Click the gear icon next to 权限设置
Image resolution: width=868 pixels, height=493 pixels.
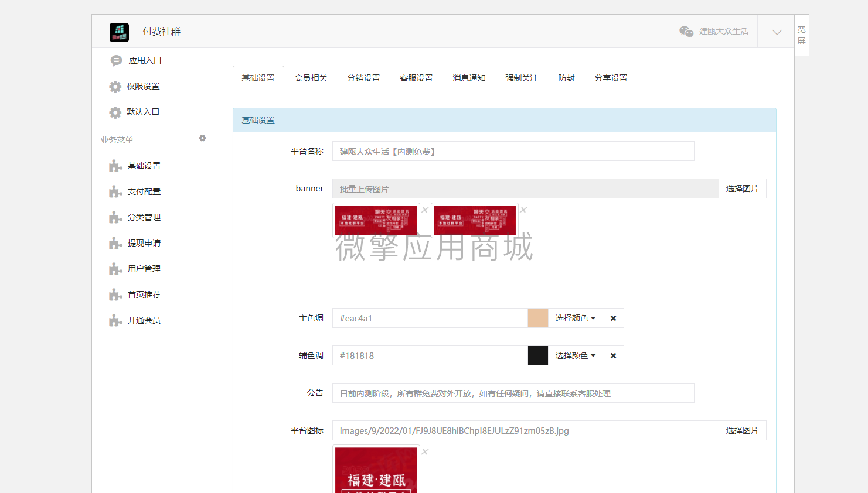coord(115,87)
